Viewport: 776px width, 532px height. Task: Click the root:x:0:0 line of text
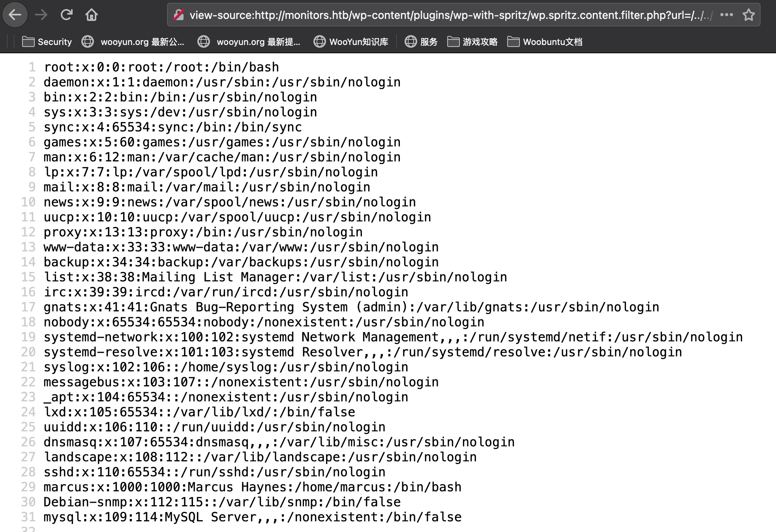161,67
